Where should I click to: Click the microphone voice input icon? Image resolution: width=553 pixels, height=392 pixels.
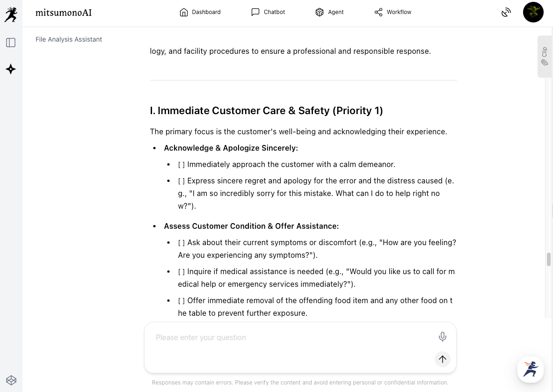pos(442,336)
